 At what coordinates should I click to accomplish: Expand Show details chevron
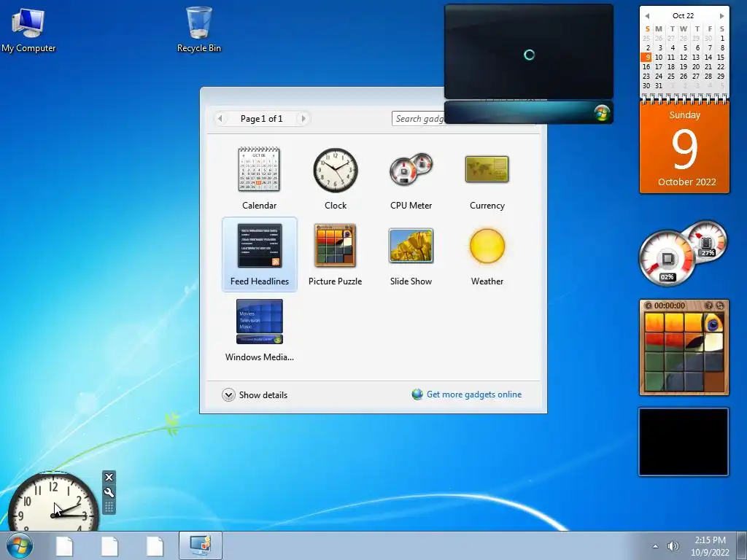pyautogui.click(x=228, y=394)
